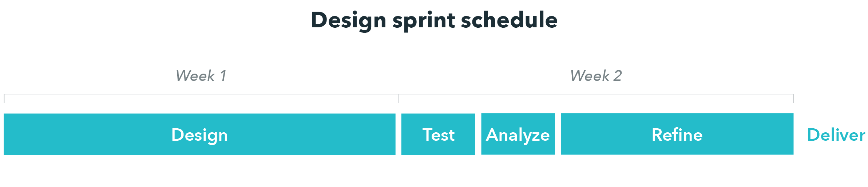The height and width of the screenshot is (187, 868).
Task: Click the Week 1 label
Action: [x=201, y=76]
